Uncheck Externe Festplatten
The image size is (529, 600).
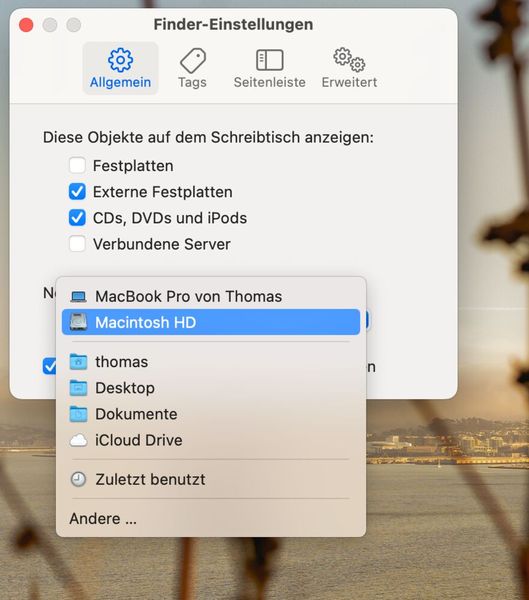pyautogui.click(x=77, y=192)
